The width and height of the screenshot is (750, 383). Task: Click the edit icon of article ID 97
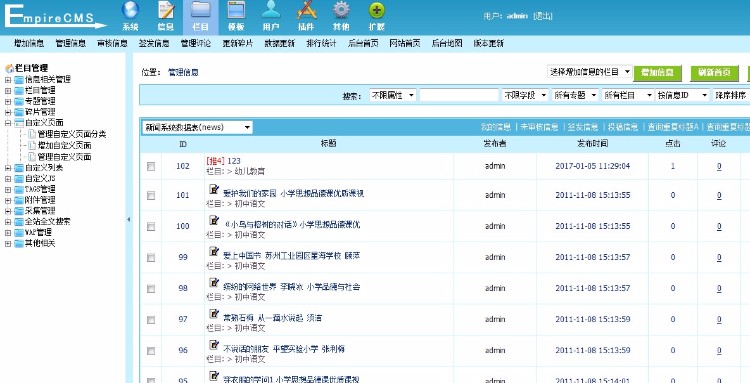[x=214, y=314]
